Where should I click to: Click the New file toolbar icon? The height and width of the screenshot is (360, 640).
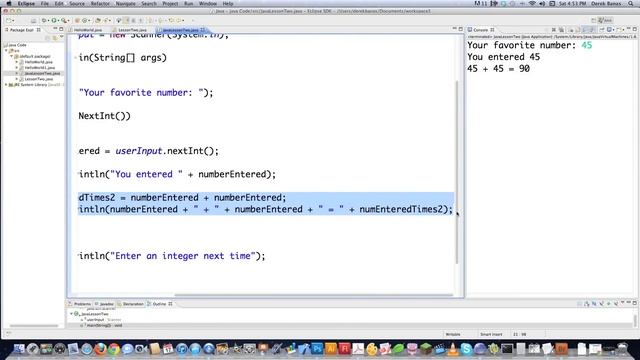tap(8, 20)
